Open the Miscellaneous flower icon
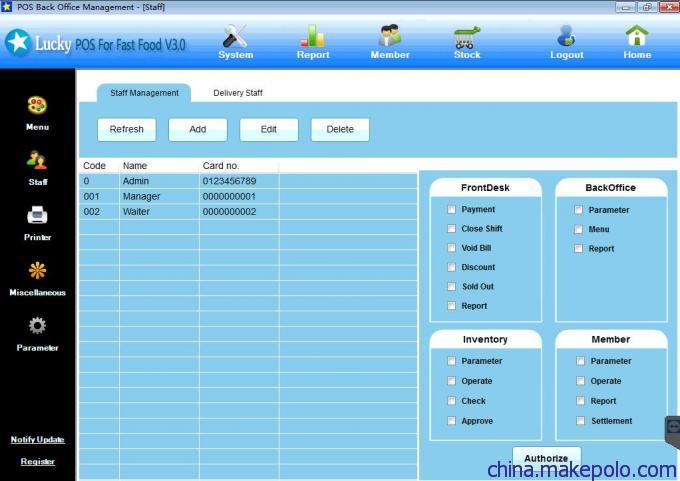The height and width of the screenshot is (481, 680). click(37, 270)
